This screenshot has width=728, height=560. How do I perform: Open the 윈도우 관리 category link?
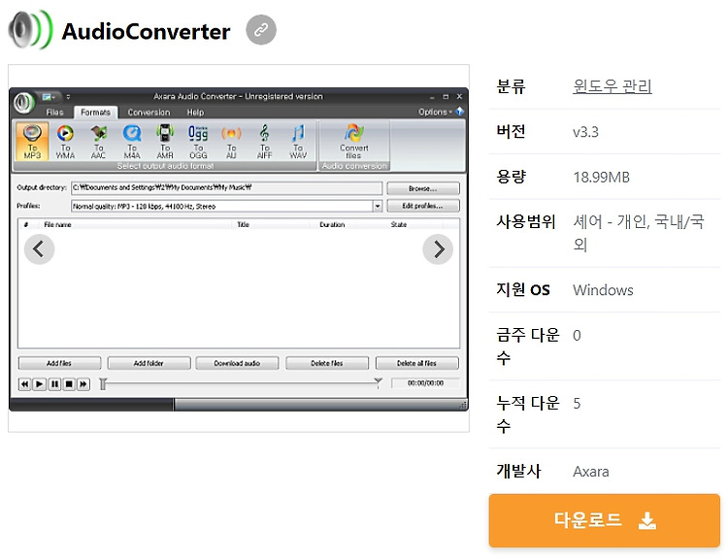[x=612, y=86]
